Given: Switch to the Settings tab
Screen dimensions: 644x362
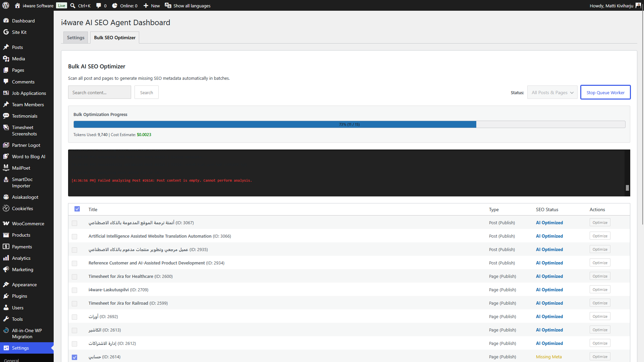Looking at the screenshot, I should 75,38.
